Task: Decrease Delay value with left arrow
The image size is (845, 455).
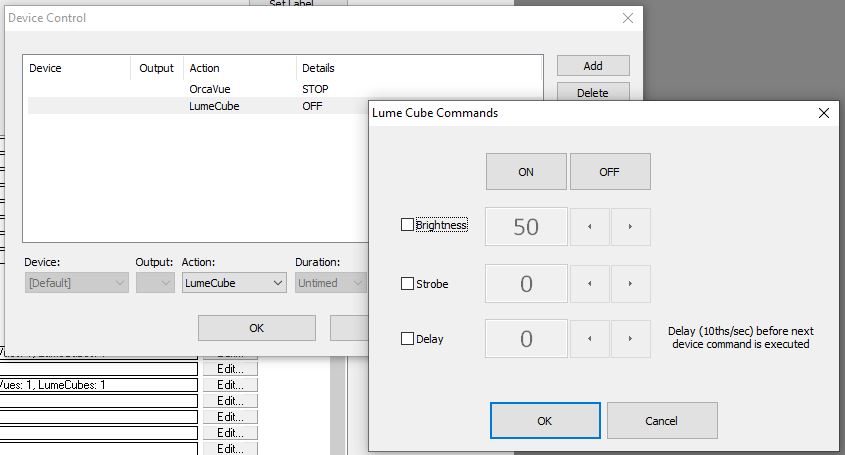Action: [x=590, y=339]
